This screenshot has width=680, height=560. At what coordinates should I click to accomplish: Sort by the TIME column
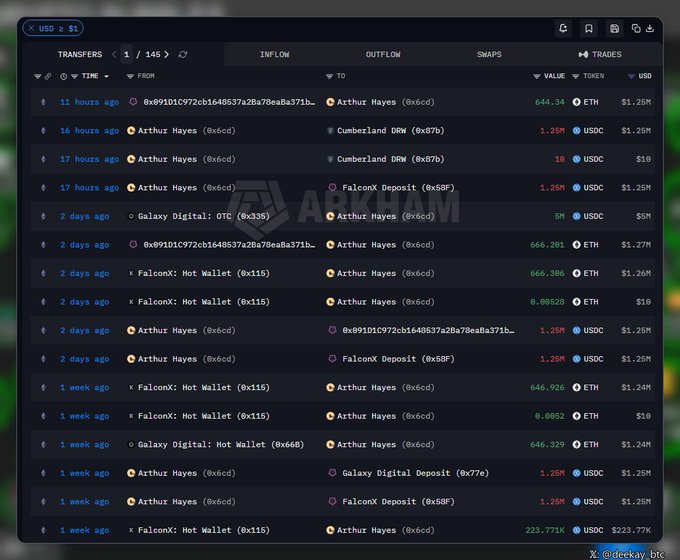coord(90,76)
